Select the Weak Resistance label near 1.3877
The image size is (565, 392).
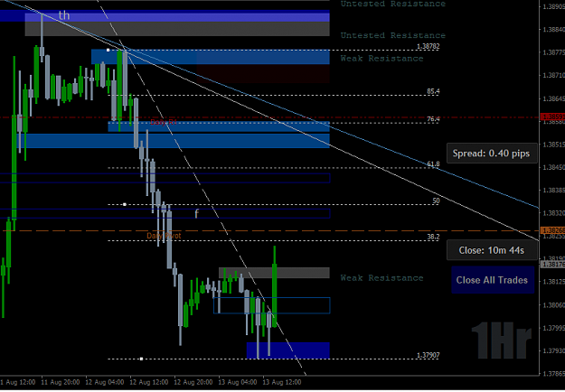382,59
